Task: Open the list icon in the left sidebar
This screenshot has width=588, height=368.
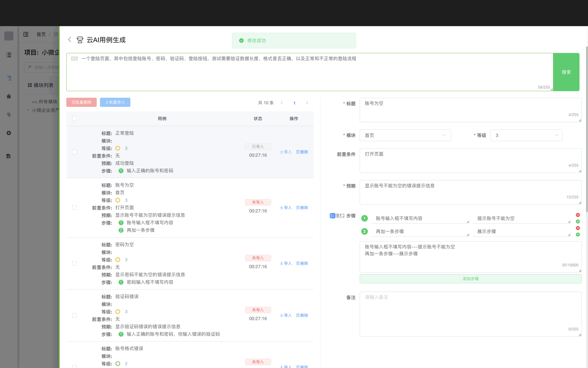Action: (9, 55)
